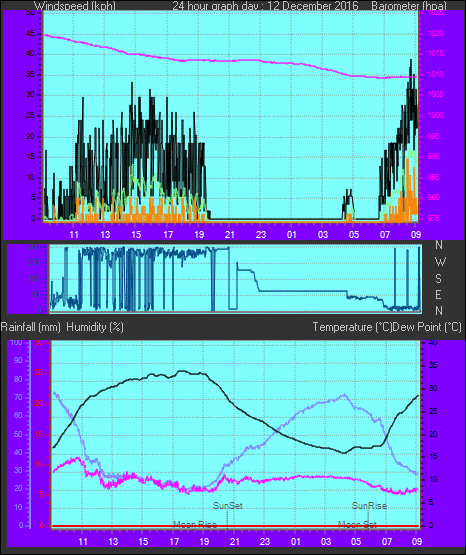Image resolution: width=466 pixels, height=555 pixels.
Task: Click the 975 barometer axis value
Action: click(x=434, y=218)
